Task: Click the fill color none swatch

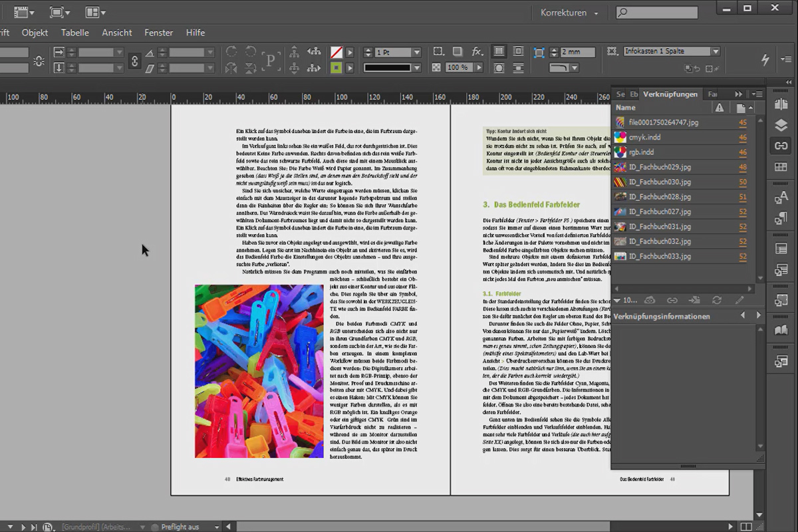Action: (337, 52)
